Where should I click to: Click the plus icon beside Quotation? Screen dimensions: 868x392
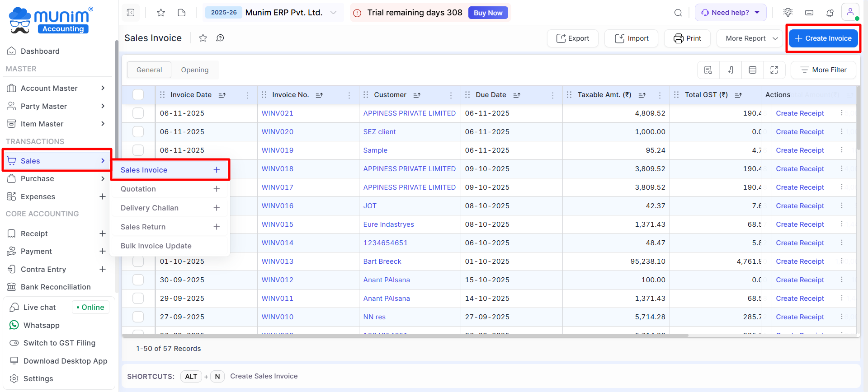[217, 189]
